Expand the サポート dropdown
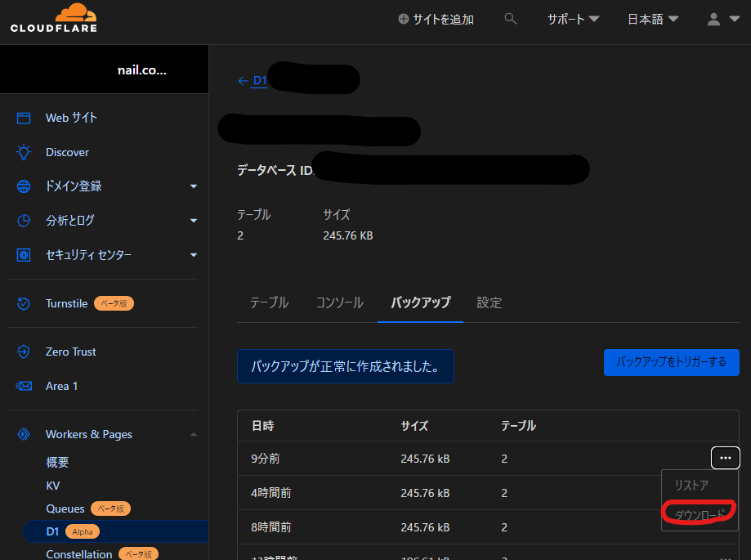Screen dimensions: 751x560 click(574, 19)
